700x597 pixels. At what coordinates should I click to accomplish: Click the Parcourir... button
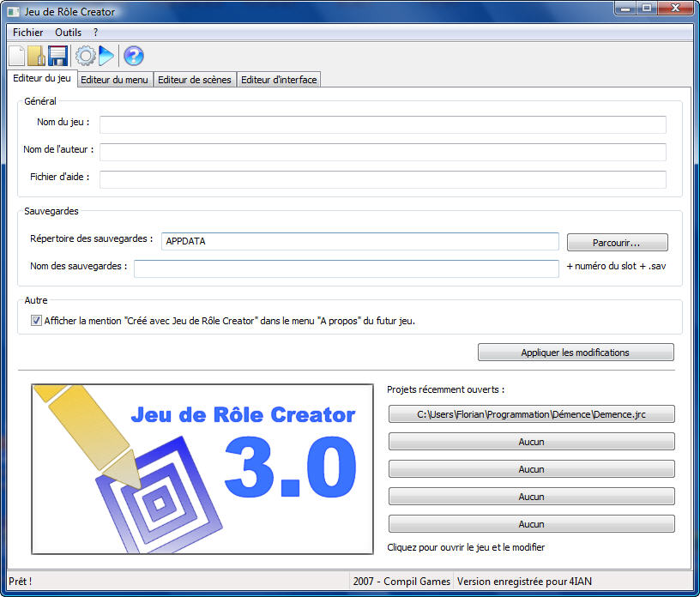618,243
